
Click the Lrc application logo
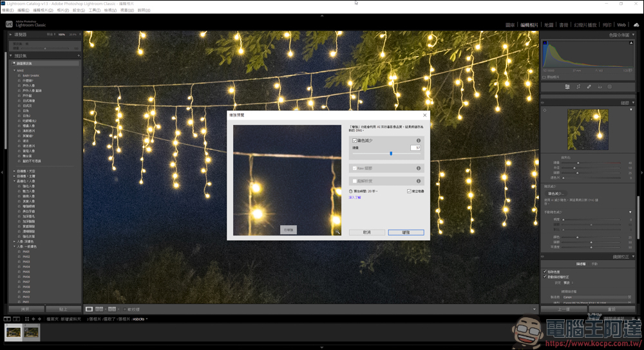[x=9, y=24]
